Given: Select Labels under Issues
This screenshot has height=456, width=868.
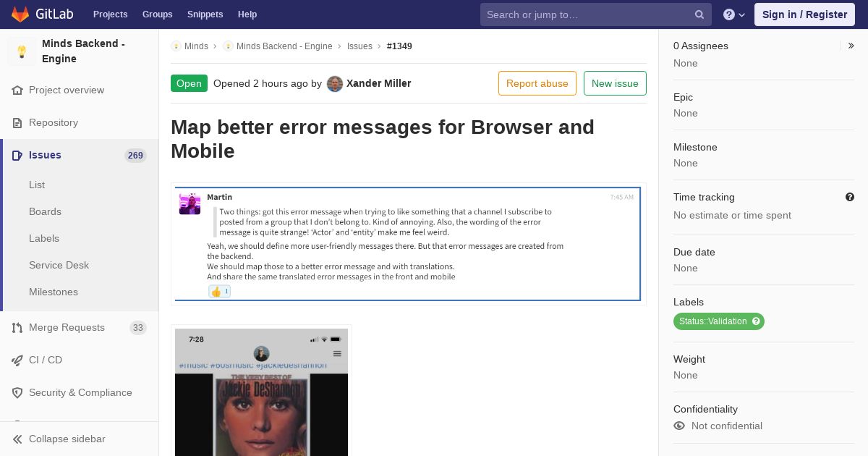Looking at the screenshot, I should [x=44, y=238].
